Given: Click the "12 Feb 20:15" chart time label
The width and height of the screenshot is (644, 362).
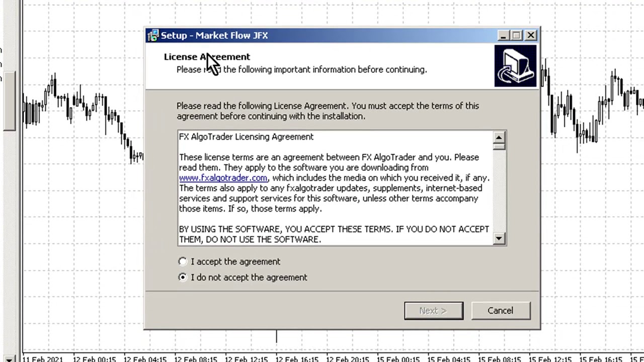Looking at the screenshot, I should 348,359.
